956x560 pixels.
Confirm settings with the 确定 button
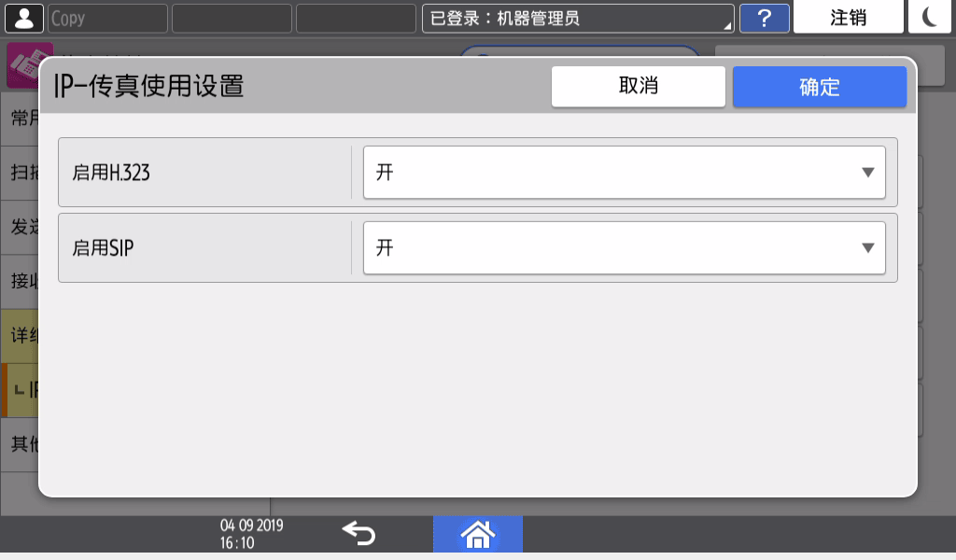click(x=819, y=87)
